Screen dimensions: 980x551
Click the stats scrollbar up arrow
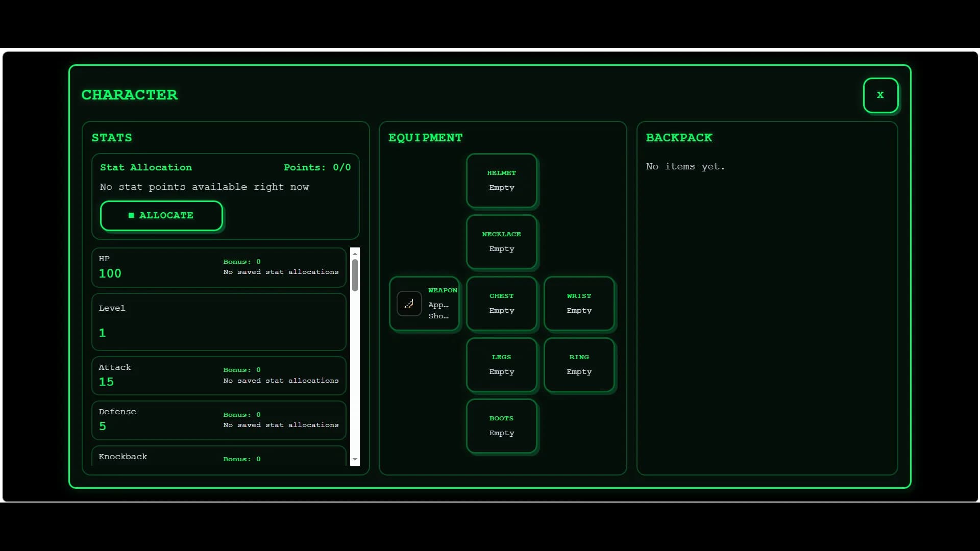(355, 253)
